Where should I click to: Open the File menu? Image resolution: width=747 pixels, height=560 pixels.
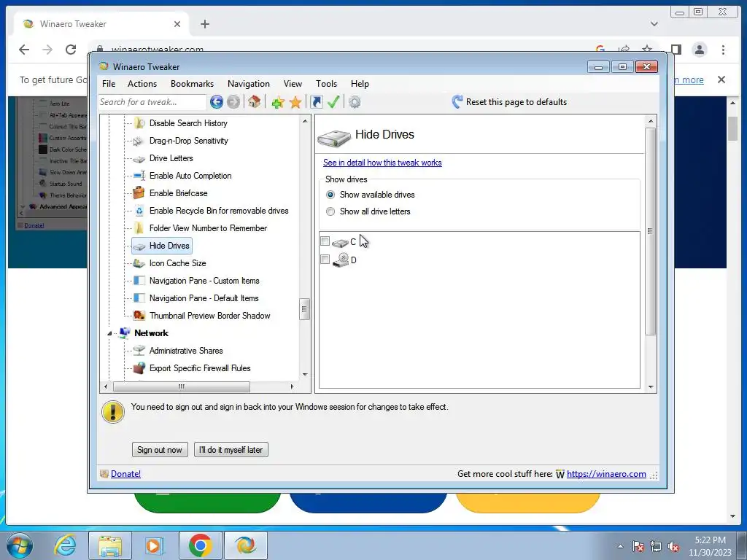[x=109, y=84]
